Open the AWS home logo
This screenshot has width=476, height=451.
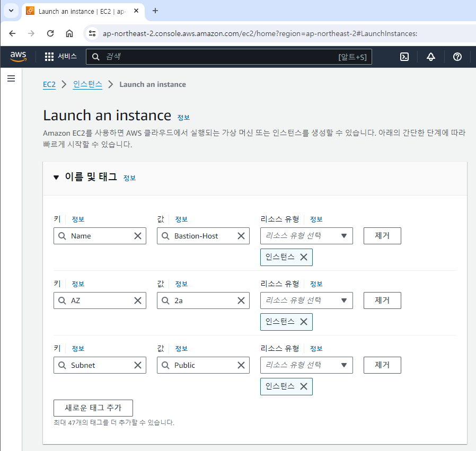[x=18, y=57]
